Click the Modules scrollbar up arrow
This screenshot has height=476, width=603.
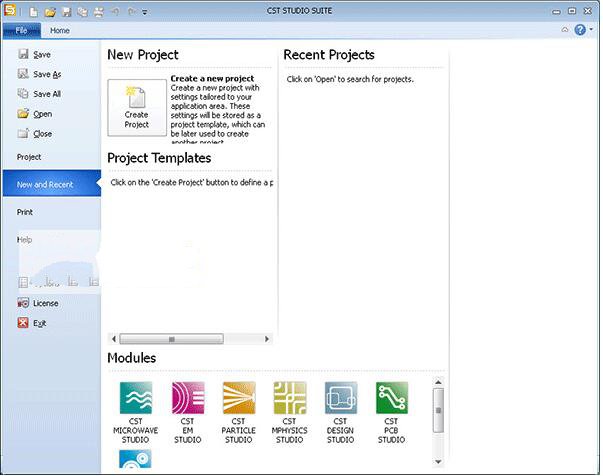[438, 382]
